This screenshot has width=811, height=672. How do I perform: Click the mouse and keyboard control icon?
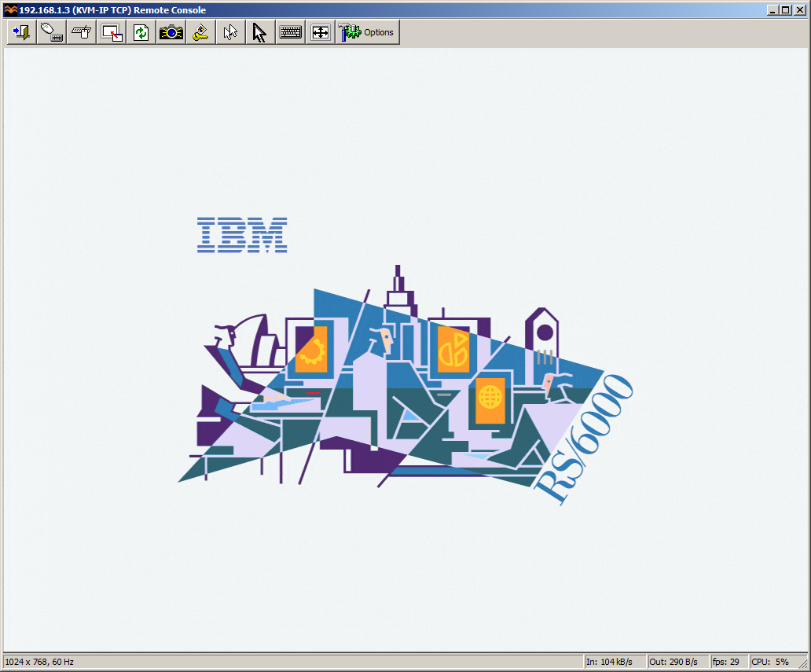click(52, 32)
